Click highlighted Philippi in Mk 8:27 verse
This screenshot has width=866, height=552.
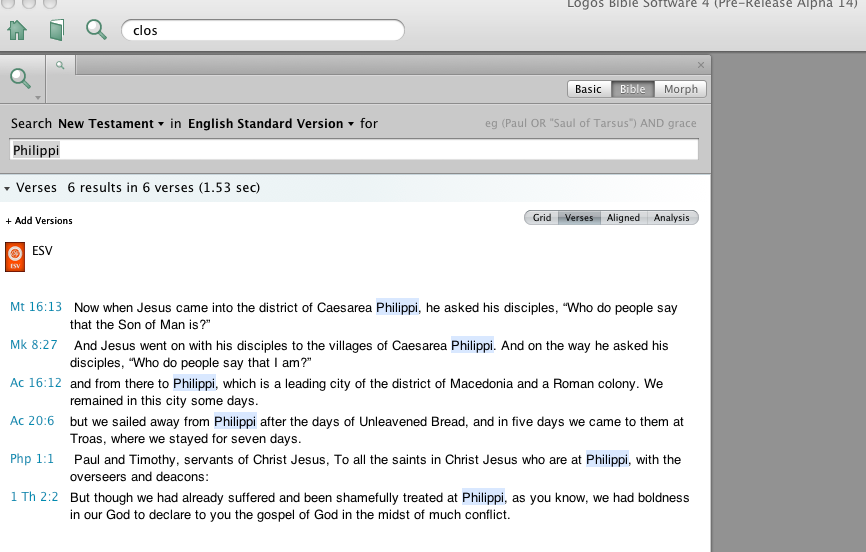pyautogui.click(x=472, y=346)
